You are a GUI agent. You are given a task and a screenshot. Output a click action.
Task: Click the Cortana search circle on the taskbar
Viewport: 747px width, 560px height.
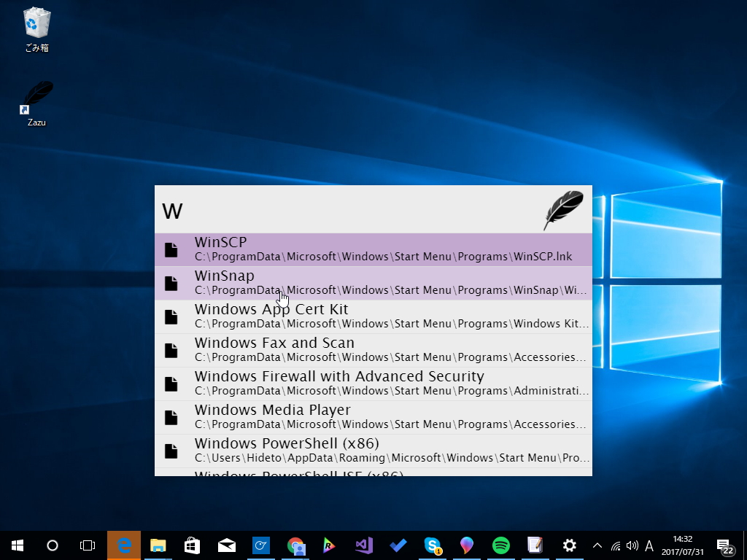pos(51,545)
